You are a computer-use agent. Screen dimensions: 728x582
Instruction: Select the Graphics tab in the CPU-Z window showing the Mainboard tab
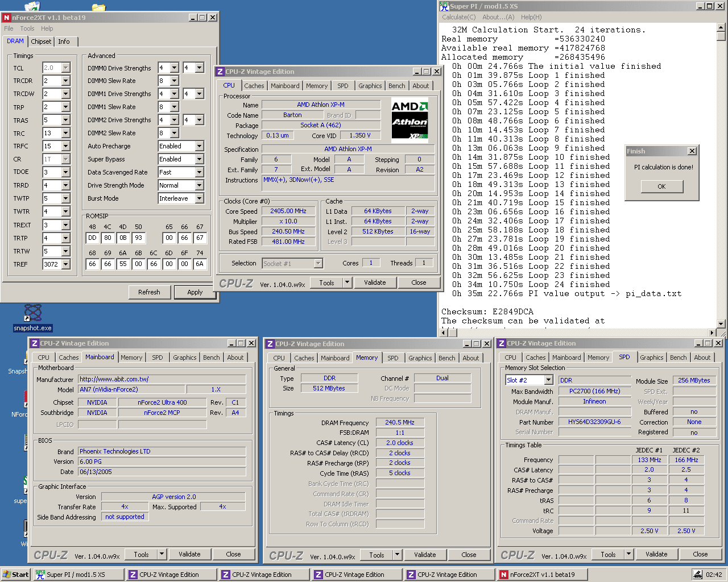(x=185, y=357)
